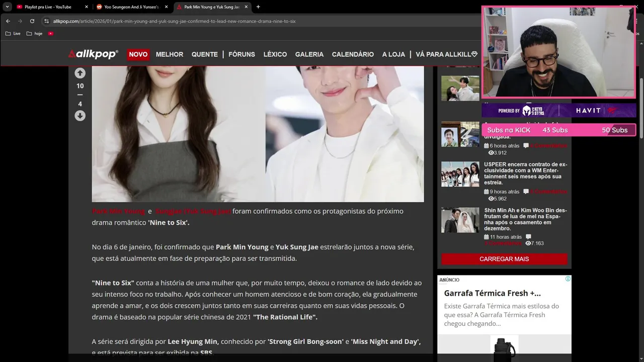
Task: Click the address bar URL field
Action: point(262,21)
